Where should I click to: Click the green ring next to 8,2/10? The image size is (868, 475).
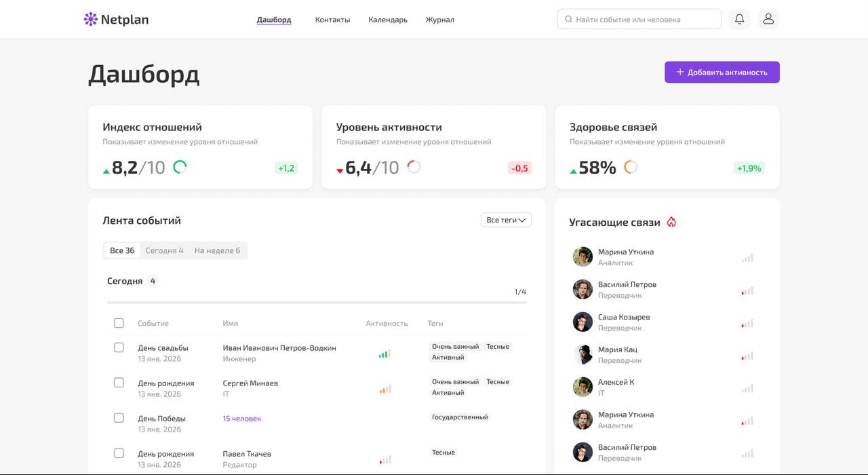tap(180, 167)
